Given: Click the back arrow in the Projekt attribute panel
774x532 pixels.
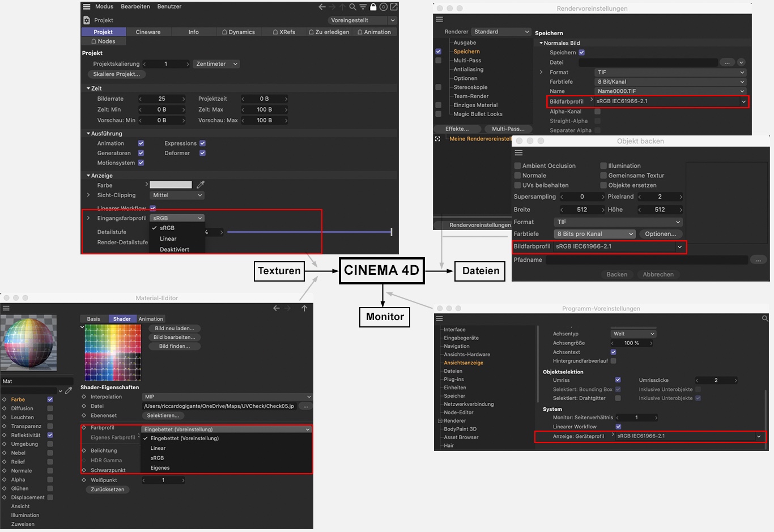Looking at the screenshot, I should 322,7.
